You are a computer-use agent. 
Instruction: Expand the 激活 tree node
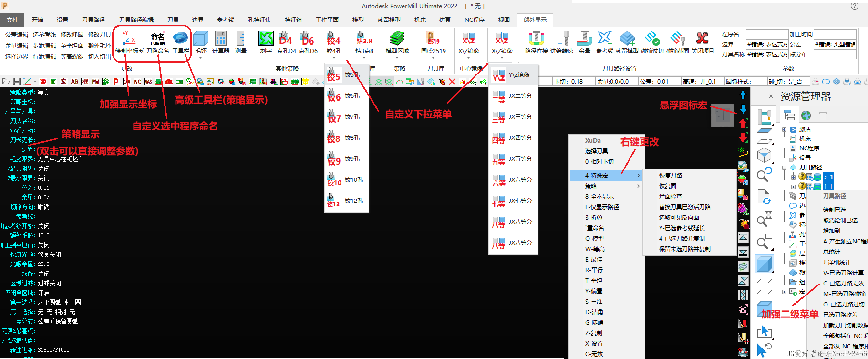pyautogui.click(x=785, y=129)
